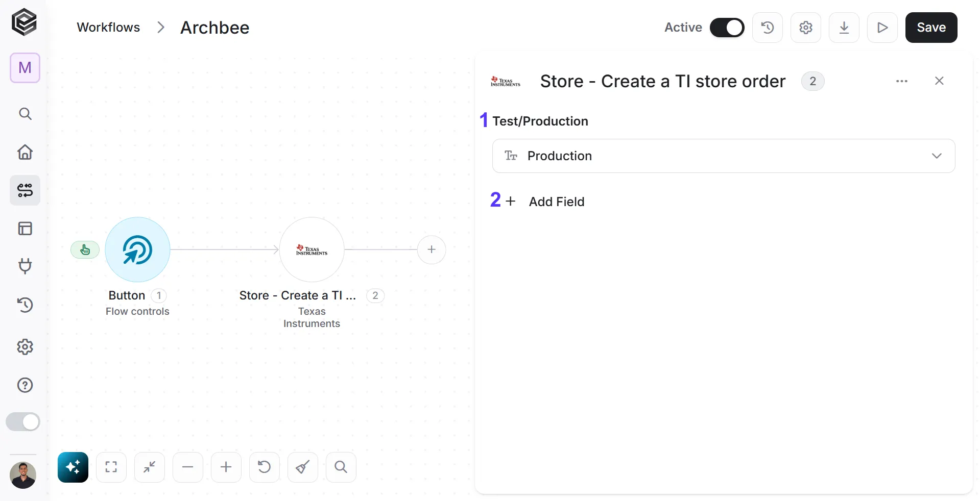Image resolution: width=980 pixels, height=501 pixels.
Task: Run the workflow with the play button
Action: [x=882, y=28]
